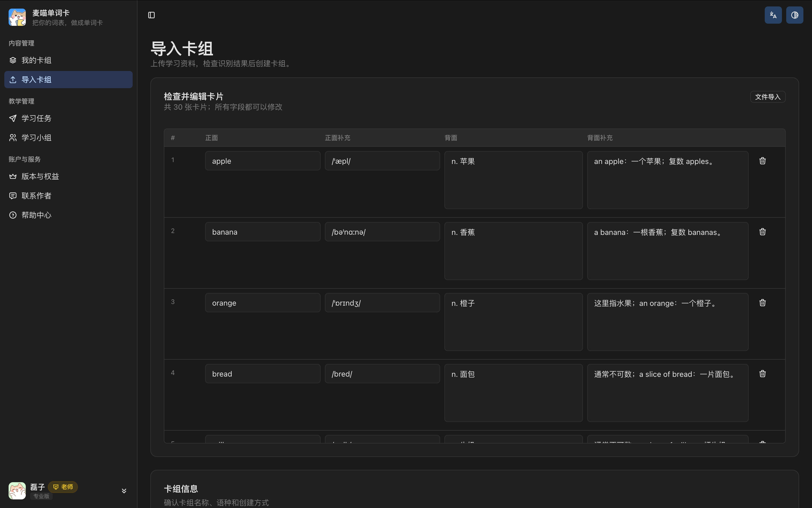Screen dimensions: 812x508
Task: Go to 学习任务 page
Action: (x=68, y=118)
